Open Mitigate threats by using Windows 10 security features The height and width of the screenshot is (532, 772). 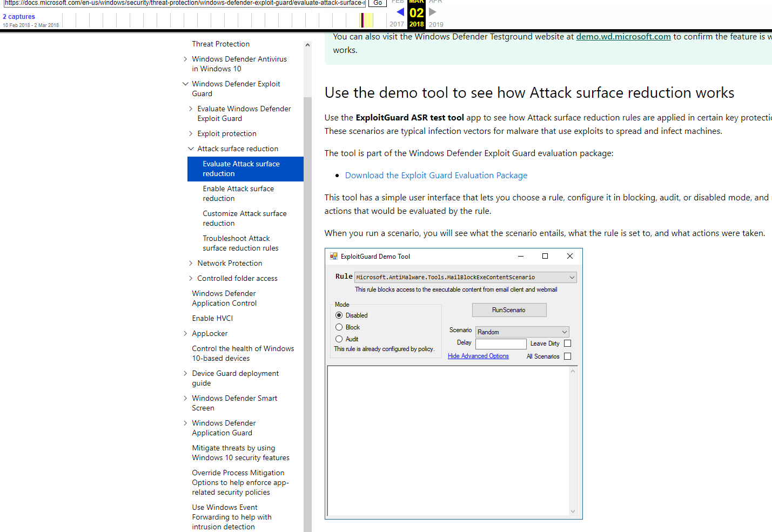240,453
